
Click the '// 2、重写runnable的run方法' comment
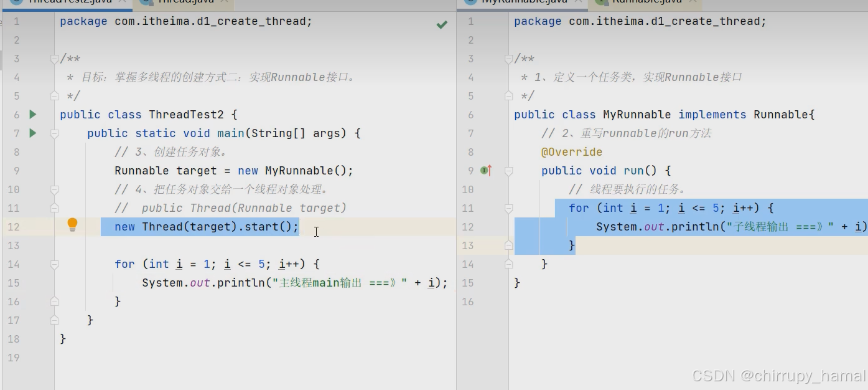point(626,133)
